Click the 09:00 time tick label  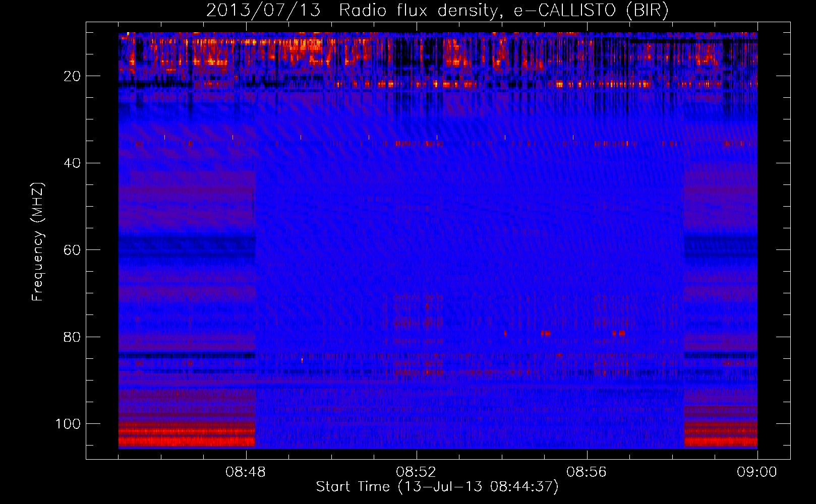click(757, 472)
